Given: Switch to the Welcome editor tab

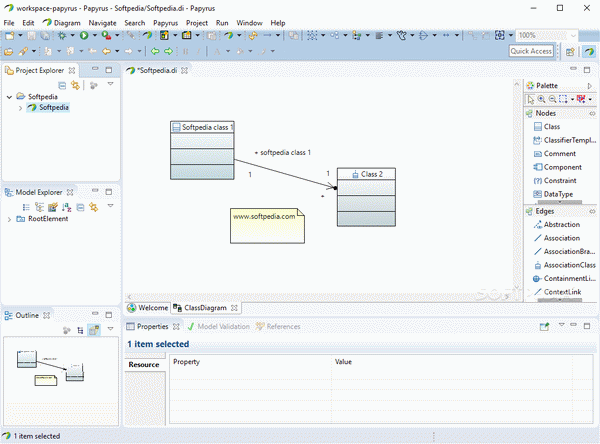Looking at the screenshot, I should (x=148, y=308).
